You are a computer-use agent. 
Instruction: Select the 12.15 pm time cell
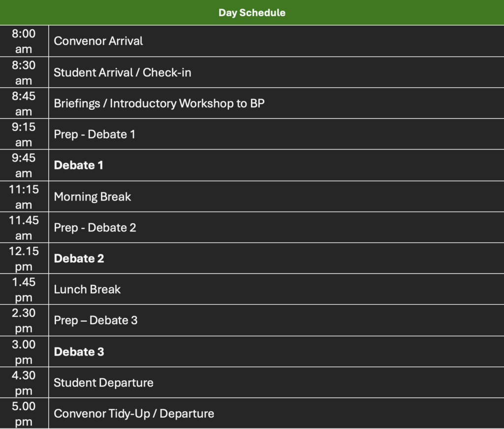click(x=24, y=259)
